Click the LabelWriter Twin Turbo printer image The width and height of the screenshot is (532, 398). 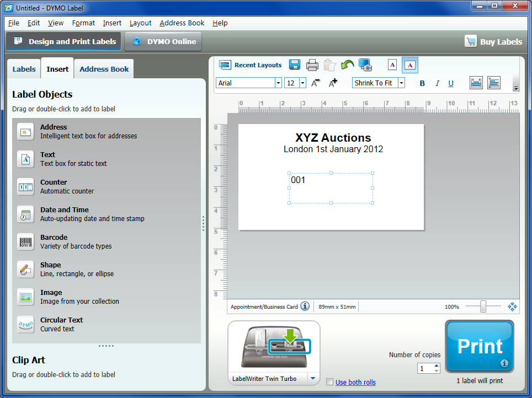click(x=274, y=347)
